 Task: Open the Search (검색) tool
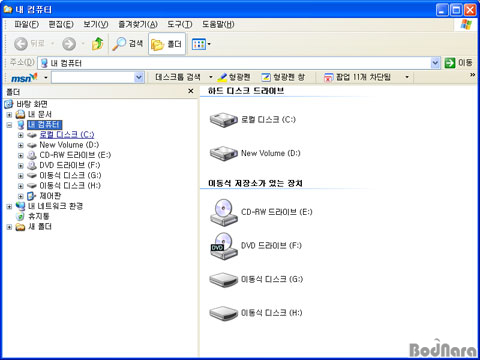click(x=128, y=44)
